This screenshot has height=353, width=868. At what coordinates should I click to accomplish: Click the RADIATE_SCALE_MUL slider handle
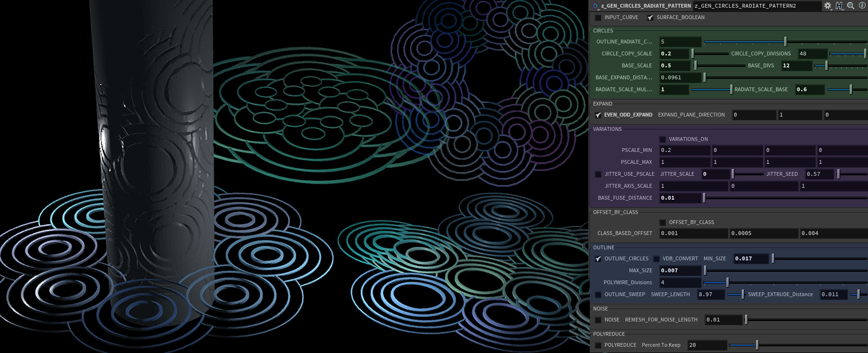point(731,89)
